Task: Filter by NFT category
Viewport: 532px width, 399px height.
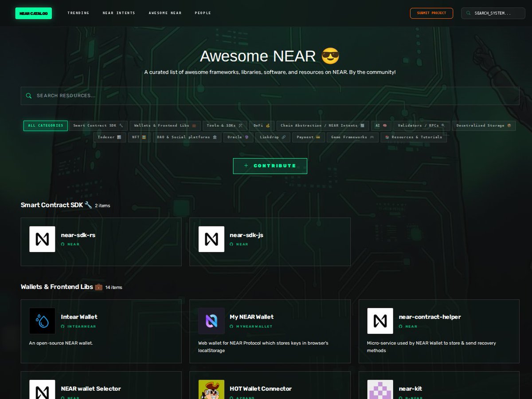Action: coord(140,137)
